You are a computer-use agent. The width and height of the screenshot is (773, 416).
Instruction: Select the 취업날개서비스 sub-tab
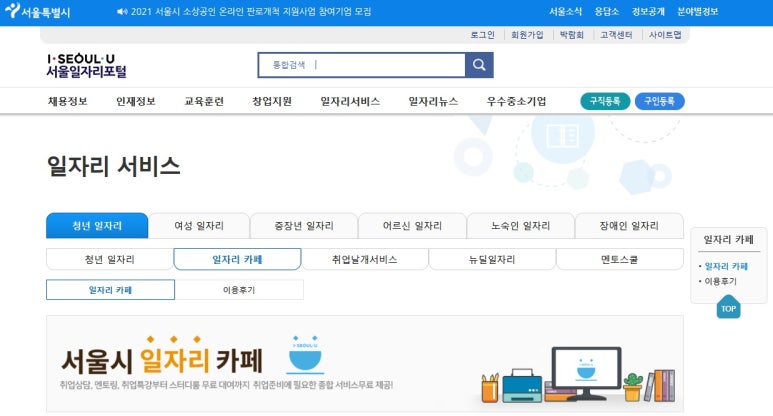tap(364, 259)
